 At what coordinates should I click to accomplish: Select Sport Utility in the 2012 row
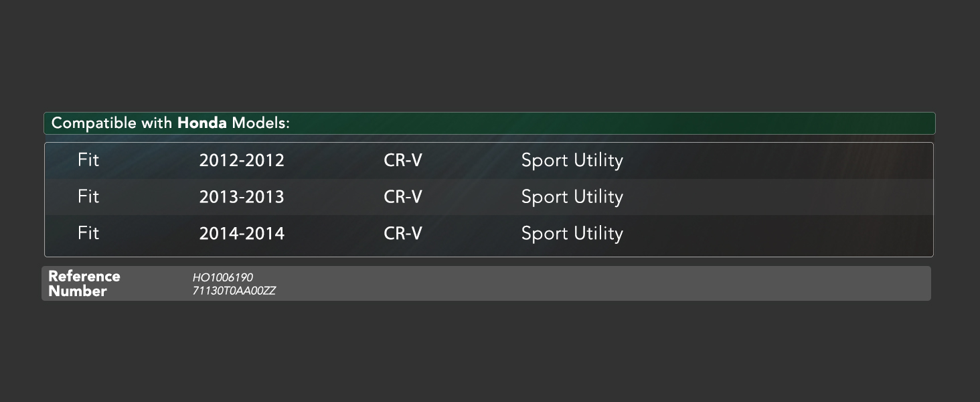[x=572, y=161]
